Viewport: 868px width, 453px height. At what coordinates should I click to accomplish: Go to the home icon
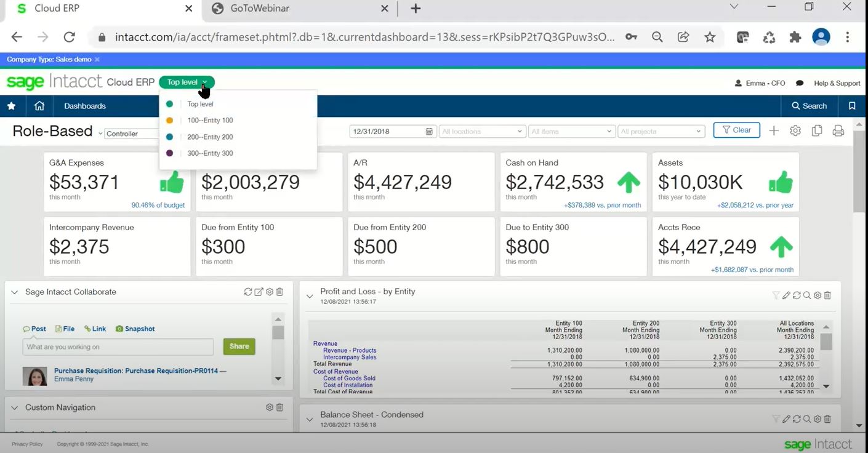point(39,106)
